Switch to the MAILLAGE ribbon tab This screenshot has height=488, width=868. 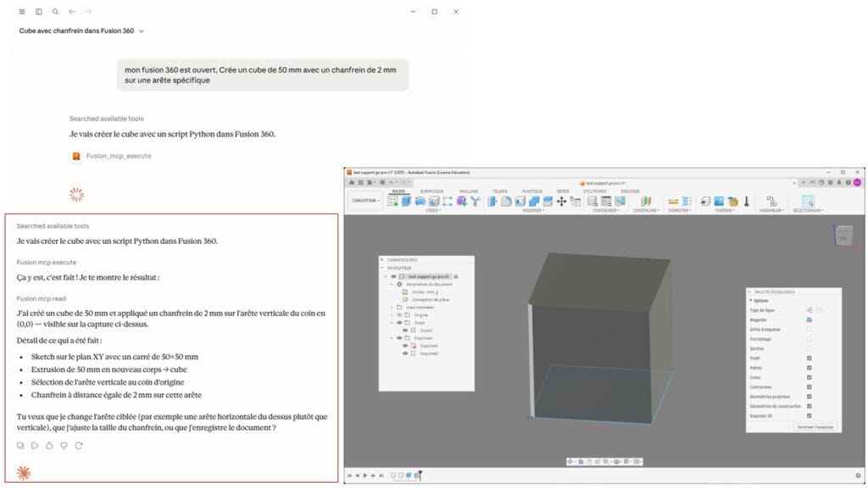click(469, 191)
